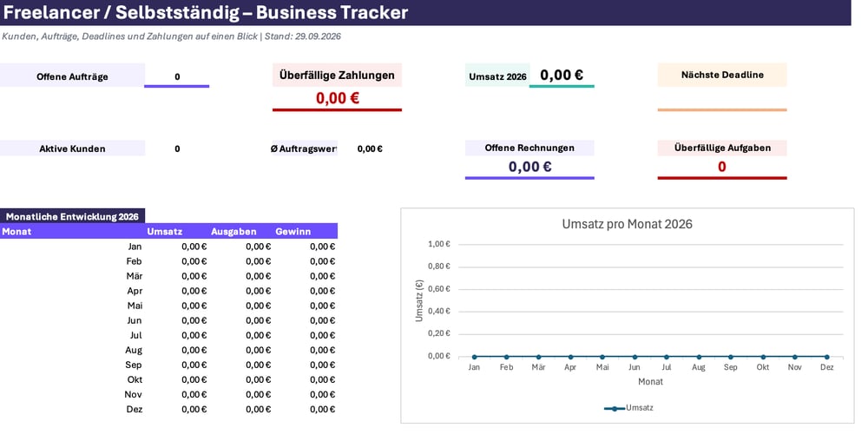Select the 'Aktive Kunden' label cell
The image size is (868, 441).
click(x=73, y=148)
